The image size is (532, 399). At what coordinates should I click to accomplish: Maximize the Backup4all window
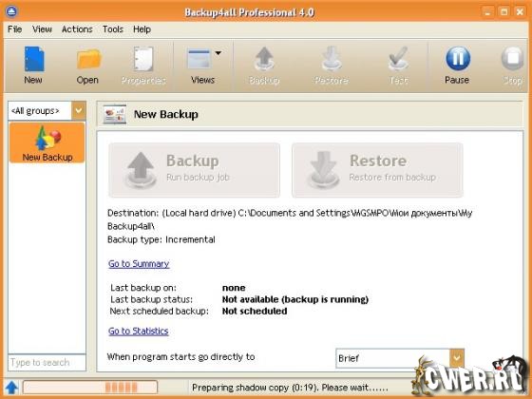503,12
